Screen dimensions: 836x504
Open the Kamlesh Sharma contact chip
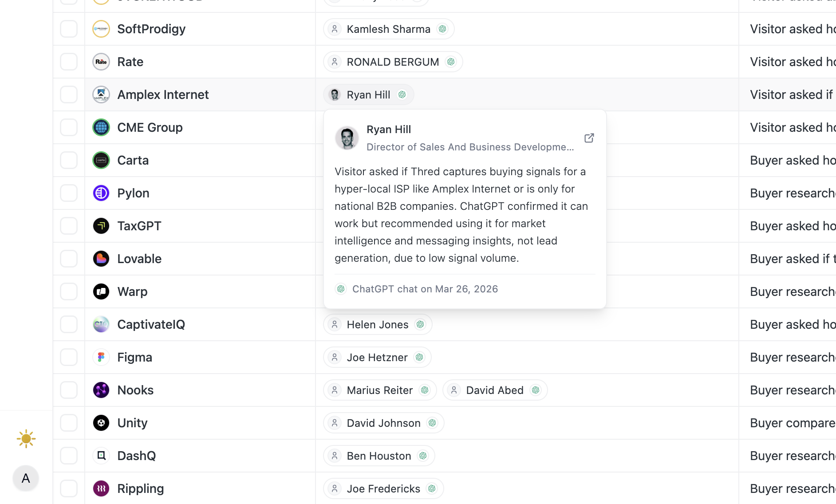(x=389, y=29)
